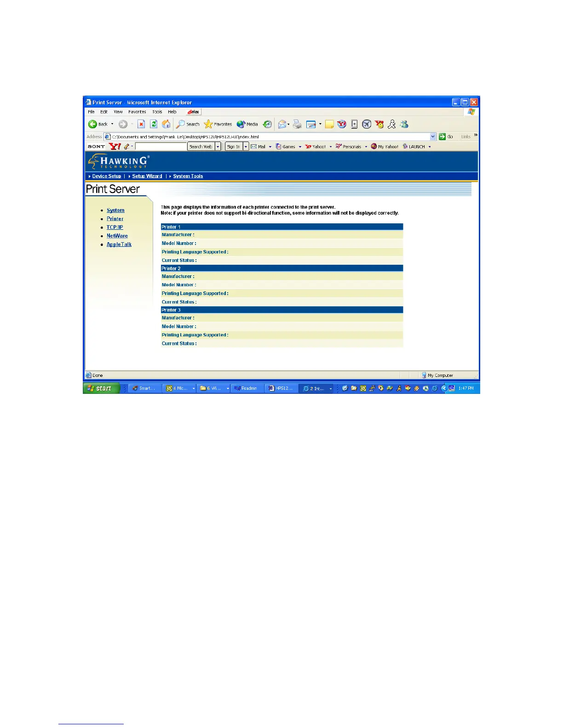This screenshot has width=563, height=728.
Task: Switch to the HPS12... taskbar item
Action: 281,388
